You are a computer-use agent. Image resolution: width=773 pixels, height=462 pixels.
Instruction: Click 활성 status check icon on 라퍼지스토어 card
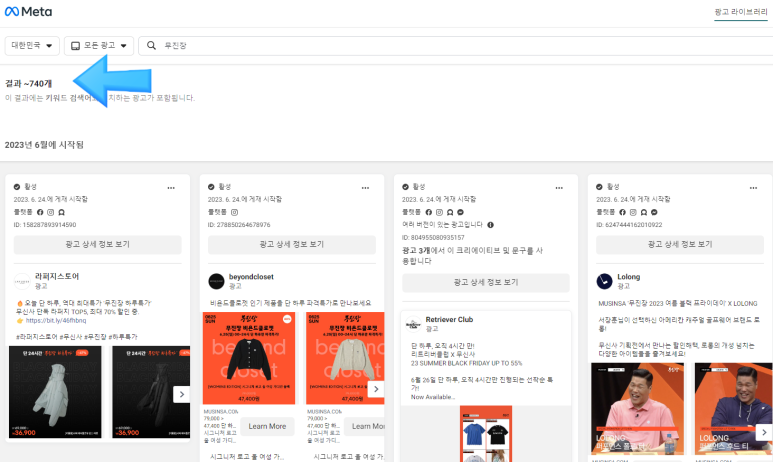pos(17,187)
